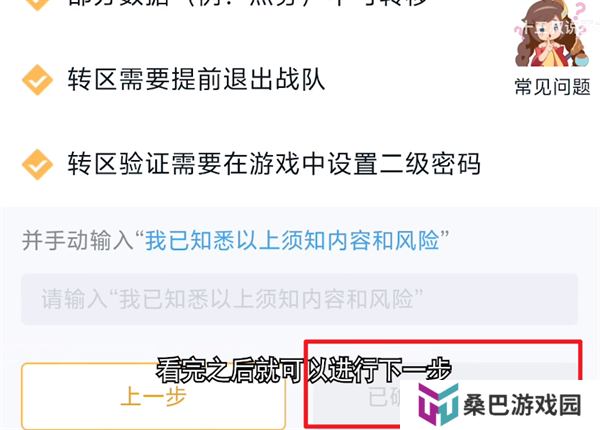Click the mascot's teal bowl
This screenshot has height=430, width=600.
(582, 60)
